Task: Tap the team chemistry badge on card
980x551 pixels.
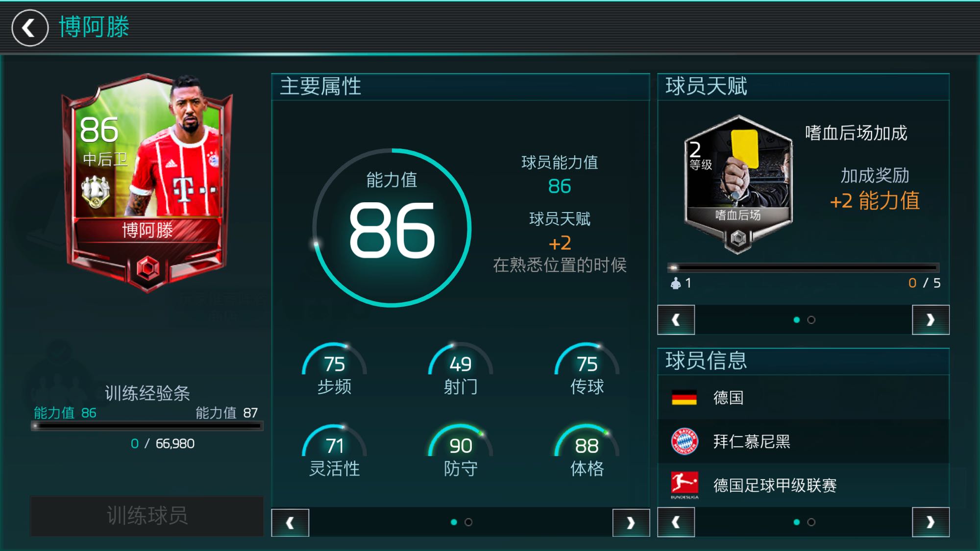Action: pos(96,192)
